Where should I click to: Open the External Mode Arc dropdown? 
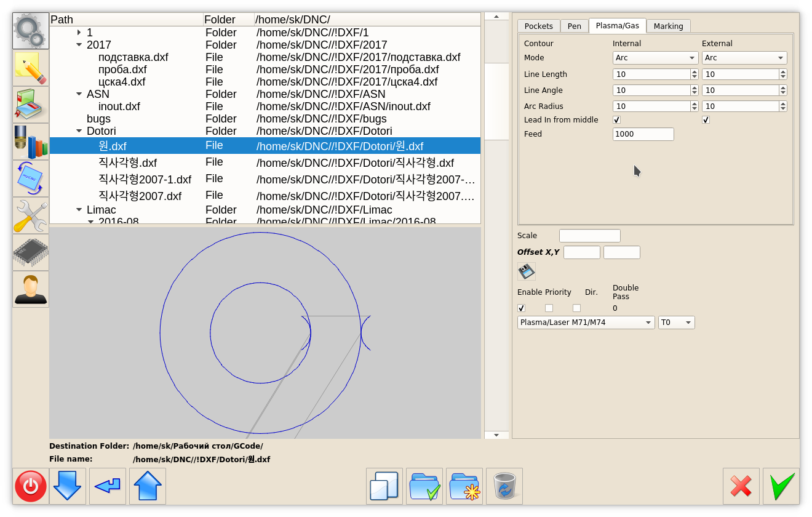tap(744, 58)
